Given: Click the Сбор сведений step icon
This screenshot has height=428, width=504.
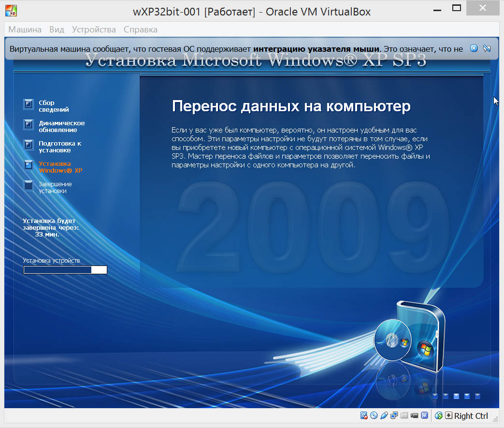Looking at the screenshot, I should [29, 104].
